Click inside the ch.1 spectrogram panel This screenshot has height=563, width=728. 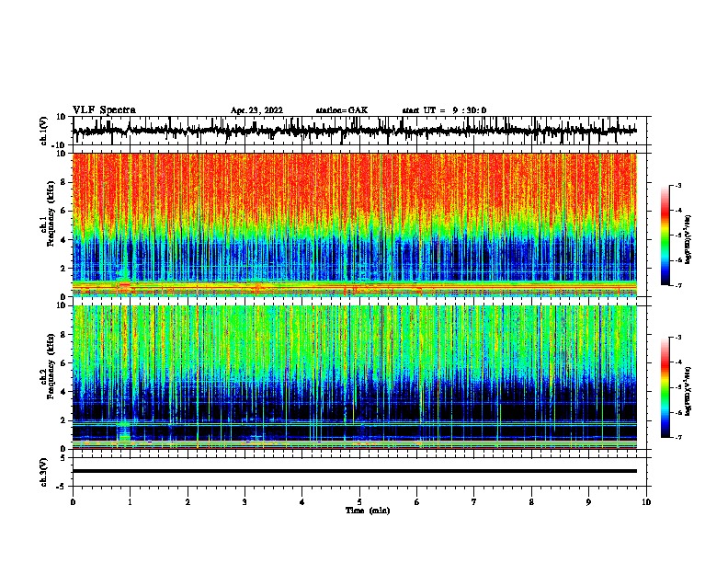point(354,224)
